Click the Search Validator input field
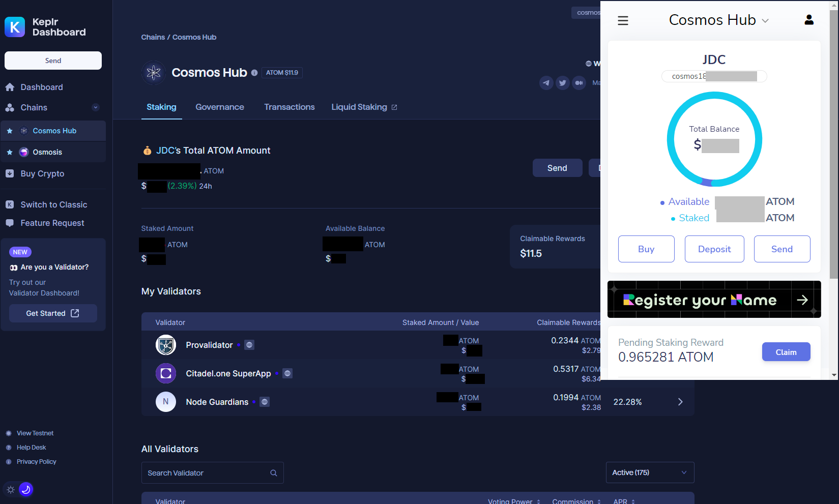Image resolution: width=839 pixels, height=504 pixels. click(212, 473)
